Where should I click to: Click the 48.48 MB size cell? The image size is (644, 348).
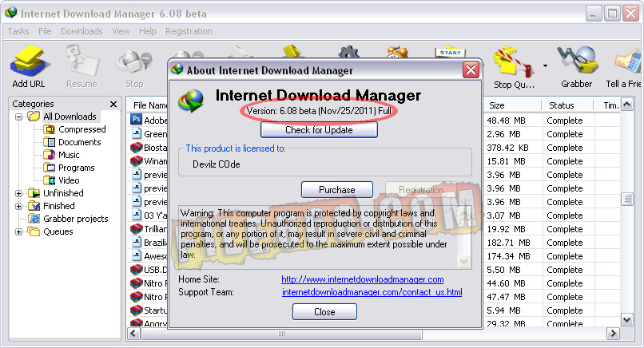pos(506,121)
